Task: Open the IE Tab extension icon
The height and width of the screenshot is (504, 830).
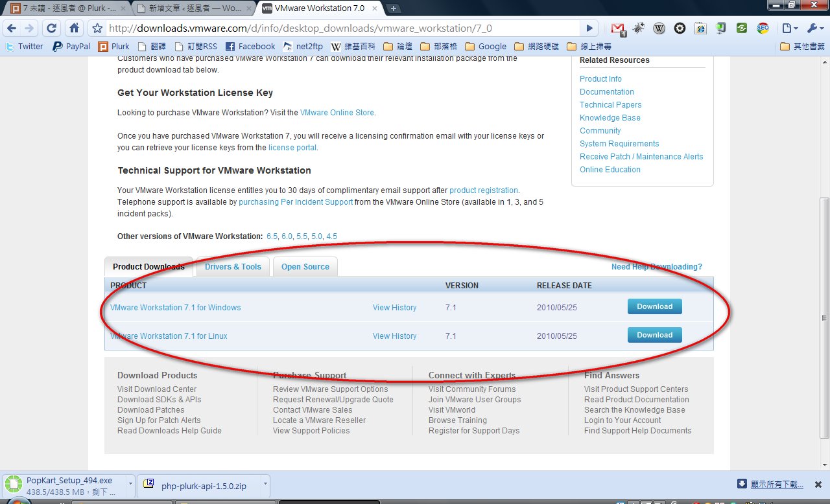Action: [700, 29]
